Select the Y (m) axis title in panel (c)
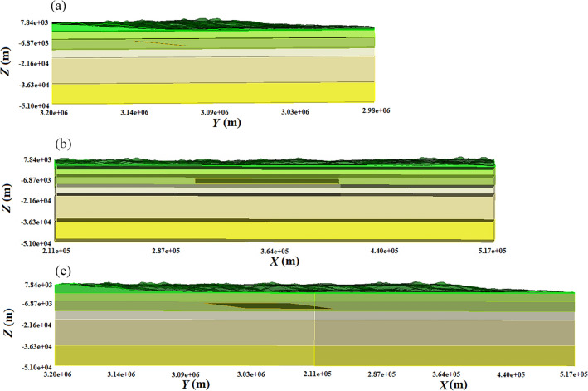Screen dimensions: 588x391 [x=196, y=384]
